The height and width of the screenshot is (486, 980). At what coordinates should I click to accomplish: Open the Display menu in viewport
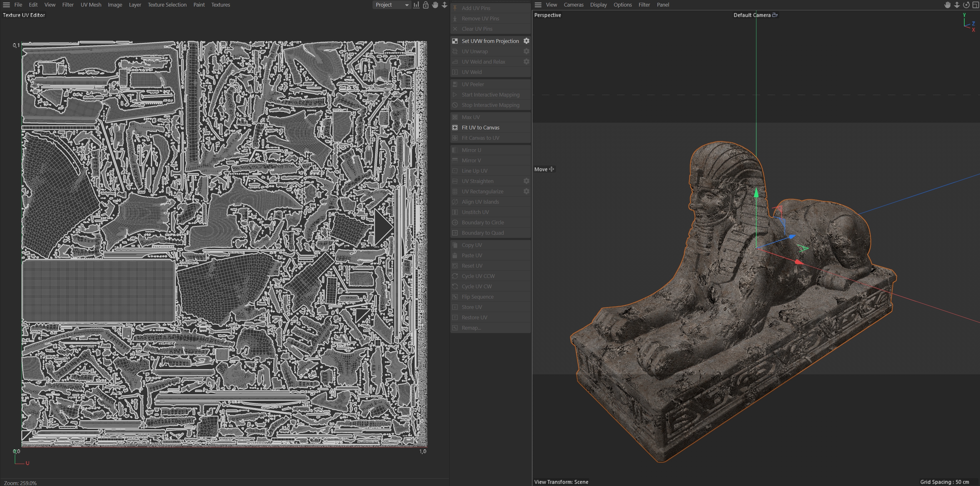coord(598,5)
